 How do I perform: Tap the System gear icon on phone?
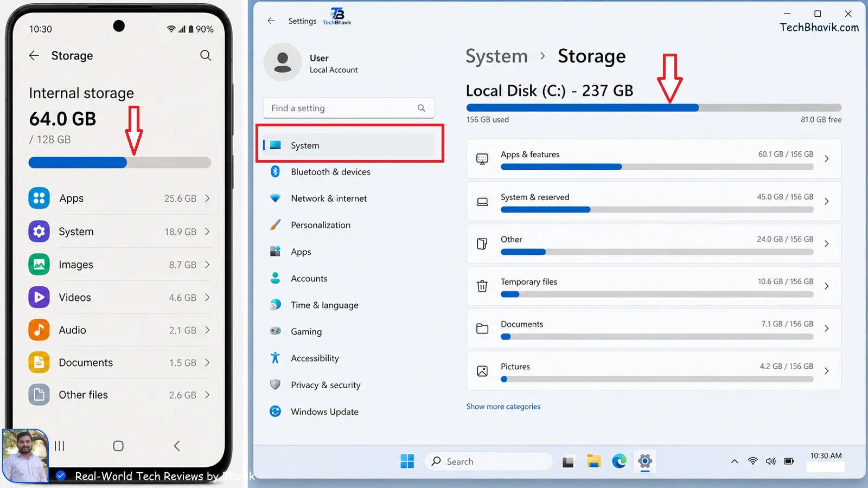point(39,232)
